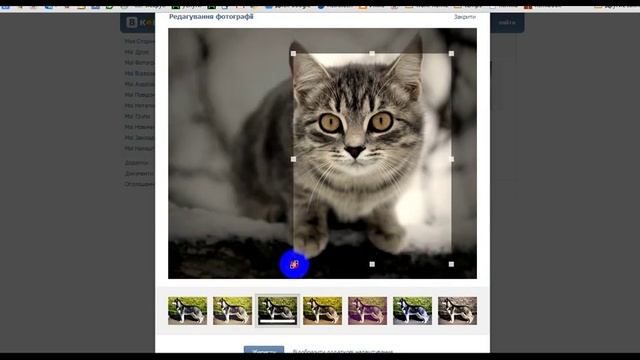Click the bottom-right corner crop handle
640x360 pixels.
pos(451,264)
